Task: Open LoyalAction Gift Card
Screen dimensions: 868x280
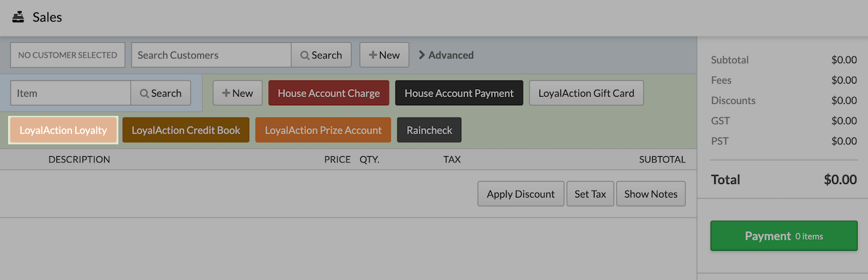Action: click(587, 93)
